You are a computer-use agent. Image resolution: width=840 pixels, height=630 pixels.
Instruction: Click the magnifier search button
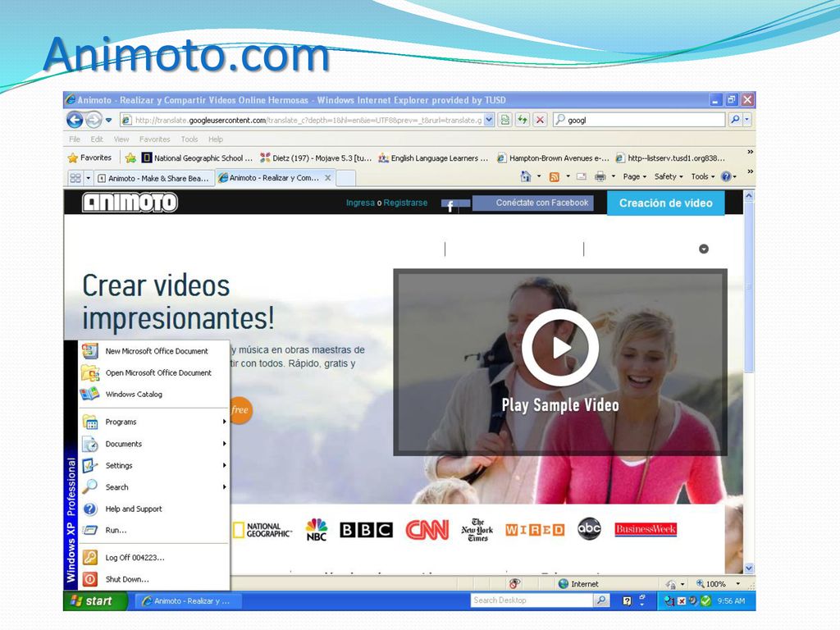tap(735, 120)
